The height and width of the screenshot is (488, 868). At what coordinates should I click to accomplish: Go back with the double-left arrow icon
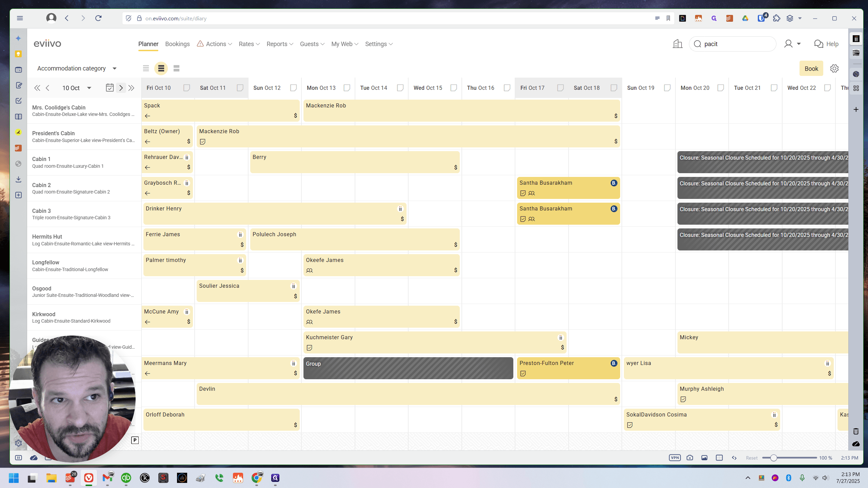pyautogui.click(x=37, y=88)
